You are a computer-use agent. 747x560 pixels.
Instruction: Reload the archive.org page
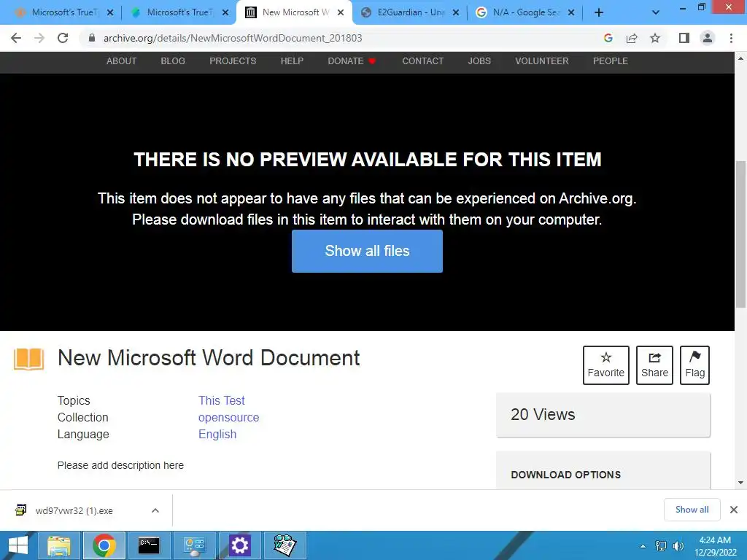(63, 38)
